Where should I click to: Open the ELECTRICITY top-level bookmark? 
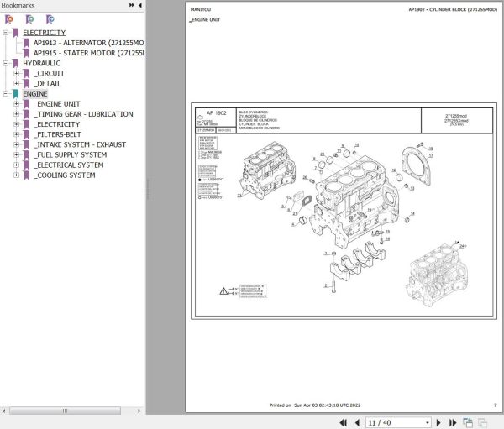[44, 33]
